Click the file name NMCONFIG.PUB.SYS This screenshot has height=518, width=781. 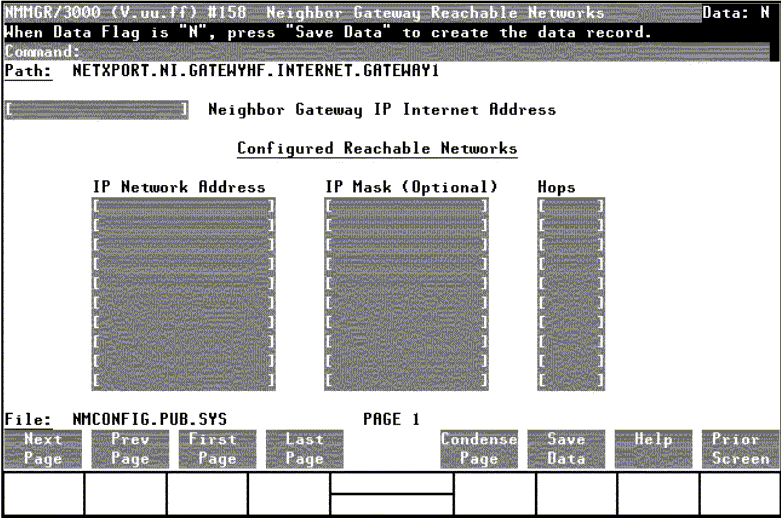point(149,419)
